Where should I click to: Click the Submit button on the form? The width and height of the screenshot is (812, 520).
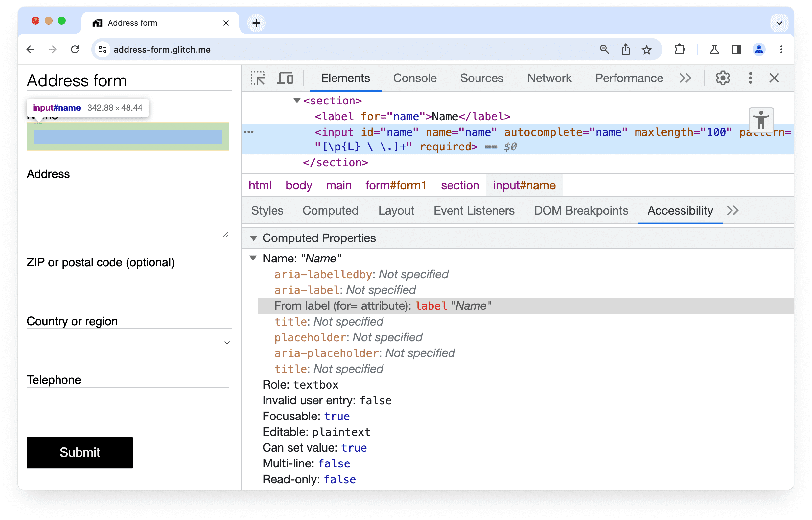pyautogui.click(x=80, y=453)
